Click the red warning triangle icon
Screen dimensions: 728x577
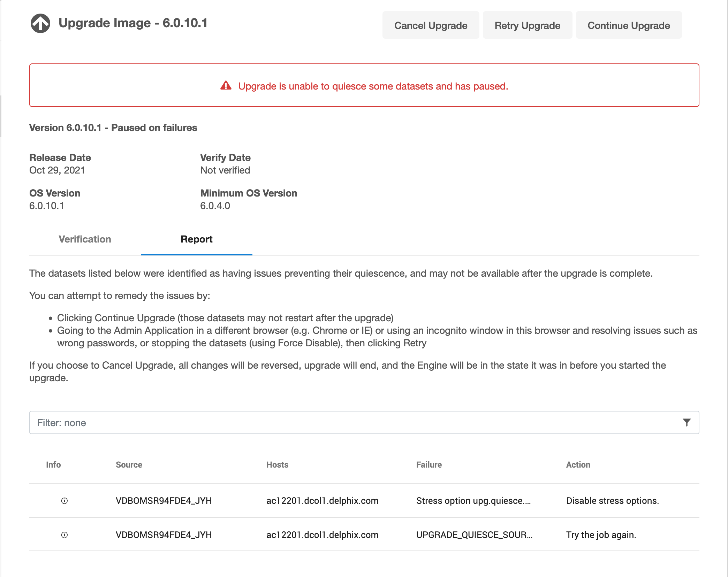click(226, 85)
